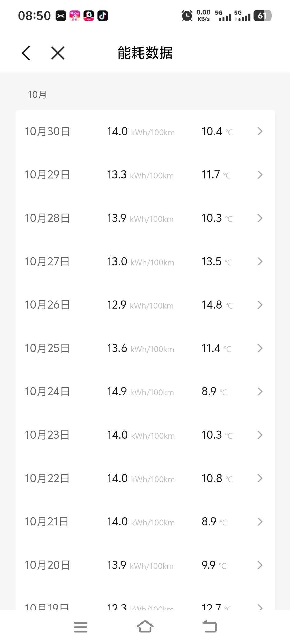Close the energy data page
The height and width of the screenshot is (644, 290).
pos(58,53)
